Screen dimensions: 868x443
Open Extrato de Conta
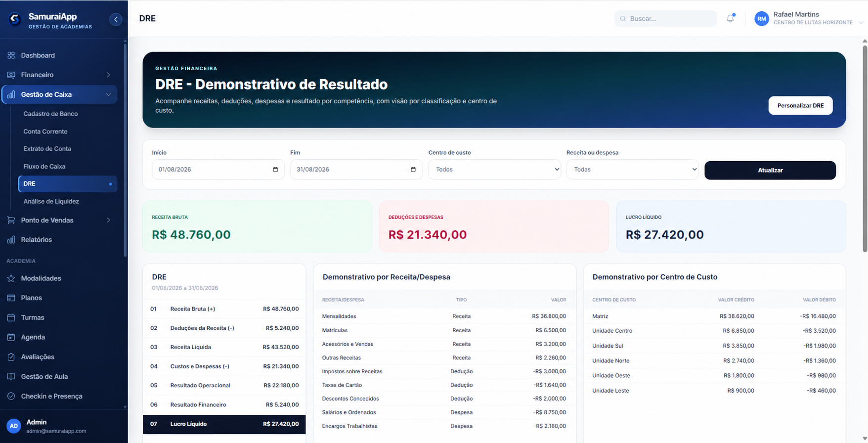(47, 149)
